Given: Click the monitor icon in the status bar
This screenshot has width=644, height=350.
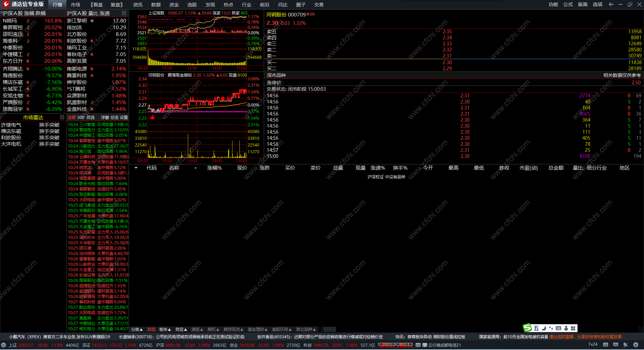Looking at the screenshot, I should pos(615,345).
